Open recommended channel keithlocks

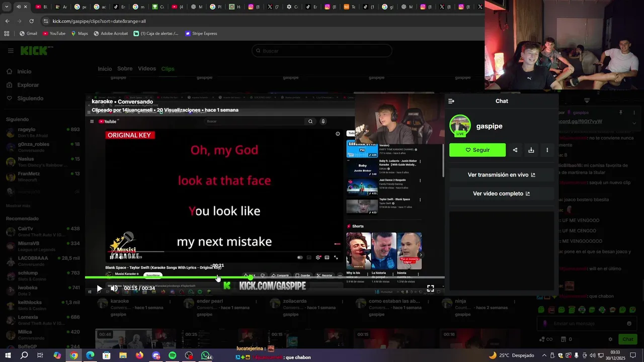(x=43, y=305)
